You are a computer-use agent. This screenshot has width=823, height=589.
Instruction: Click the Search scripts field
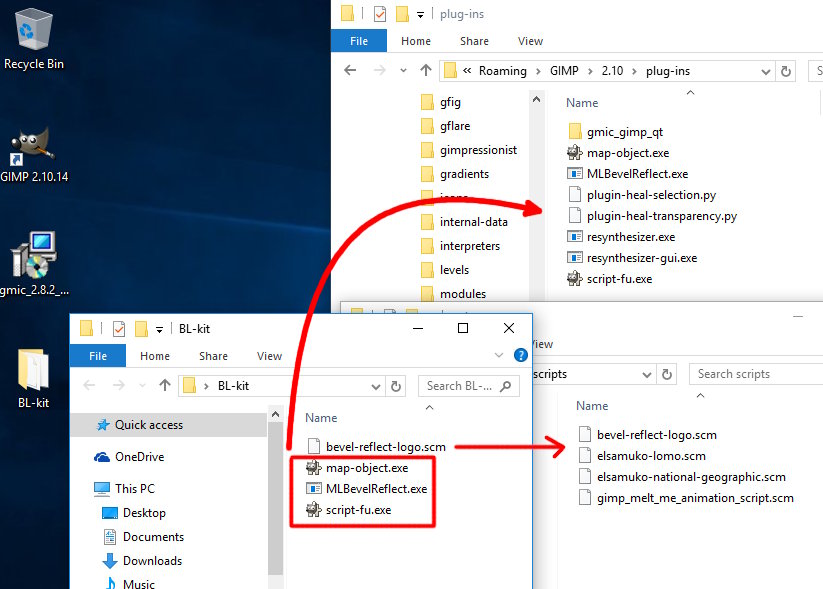tap(756, 374)
